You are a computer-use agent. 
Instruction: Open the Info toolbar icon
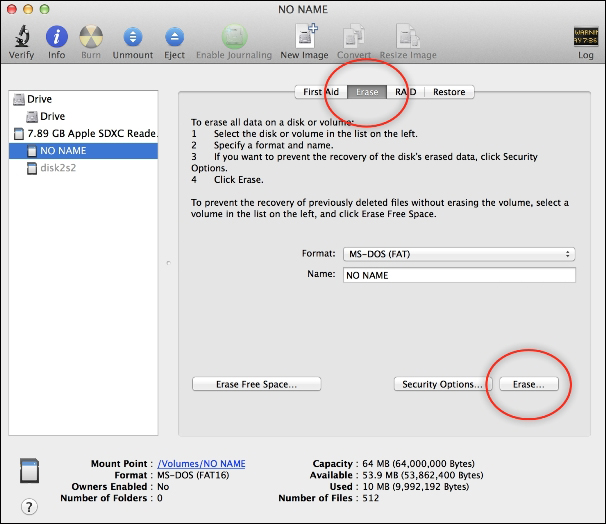click(56, 37)
